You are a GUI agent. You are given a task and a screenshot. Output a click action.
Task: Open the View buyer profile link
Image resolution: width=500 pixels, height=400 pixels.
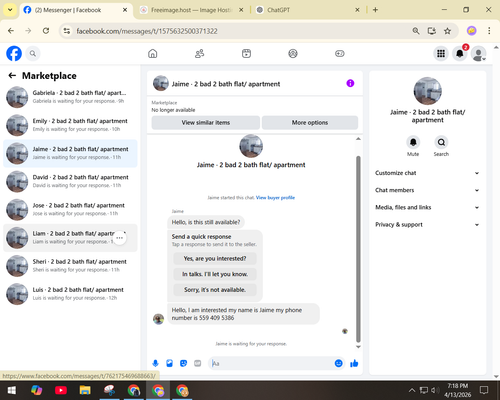tap(275, 198)
